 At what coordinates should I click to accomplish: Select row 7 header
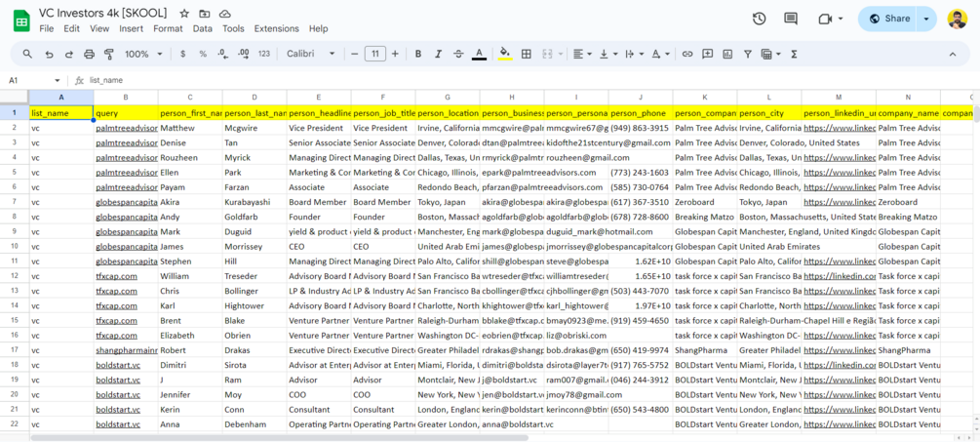15,202
